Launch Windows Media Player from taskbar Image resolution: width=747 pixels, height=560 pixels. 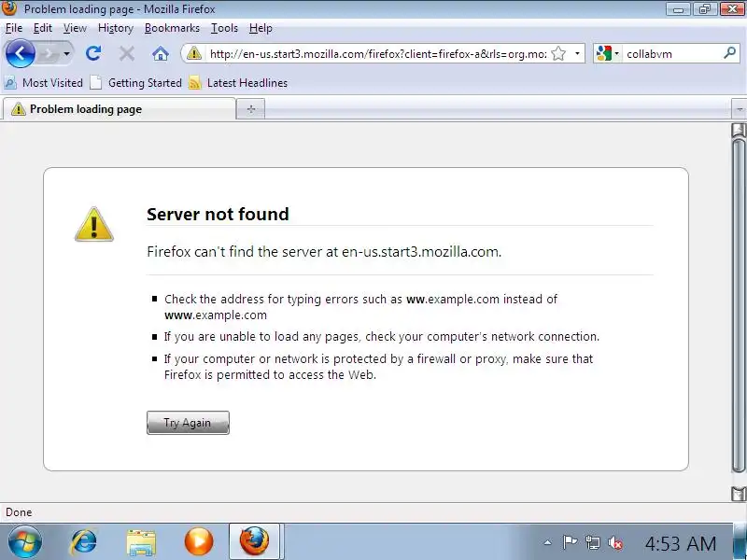[x=199, y=542]
